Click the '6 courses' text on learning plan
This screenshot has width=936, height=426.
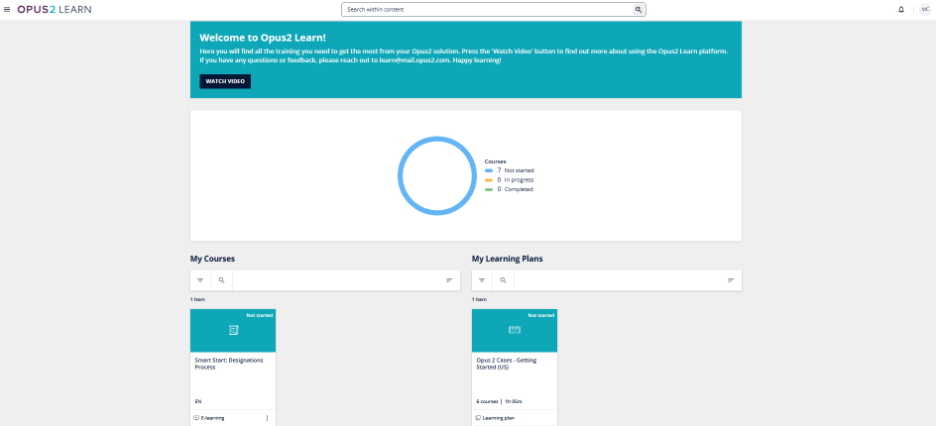click(x=487, y=402)
